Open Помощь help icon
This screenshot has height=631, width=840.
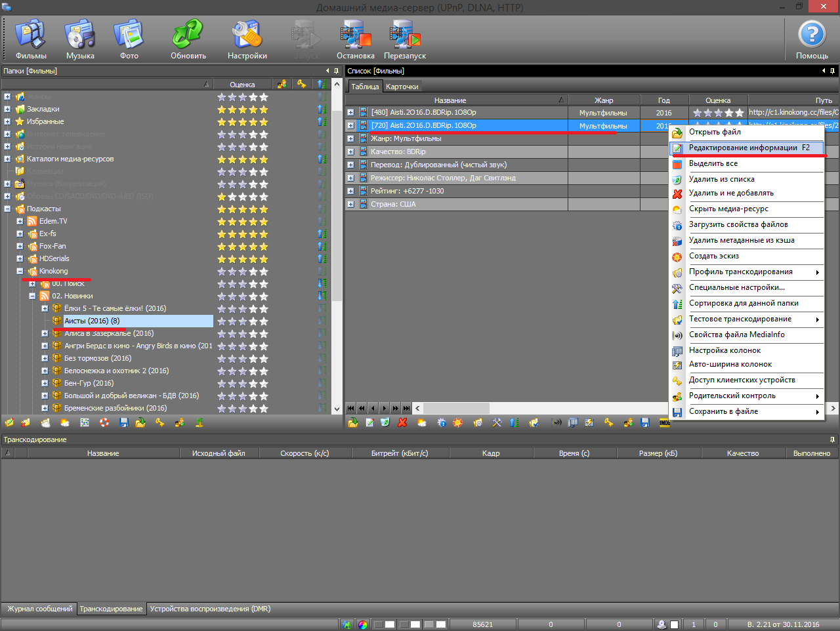812,39
